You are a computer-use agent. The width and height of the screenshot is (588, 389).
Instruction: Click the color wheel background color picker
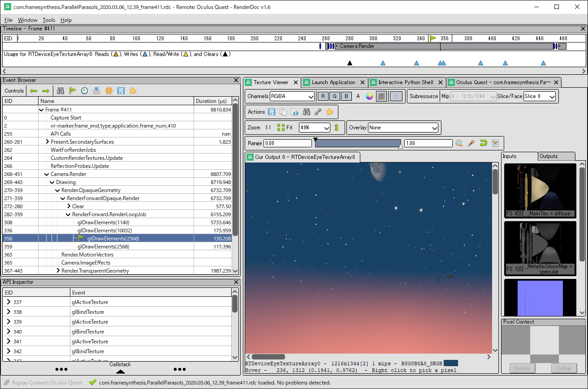click(x=369, y=96)
